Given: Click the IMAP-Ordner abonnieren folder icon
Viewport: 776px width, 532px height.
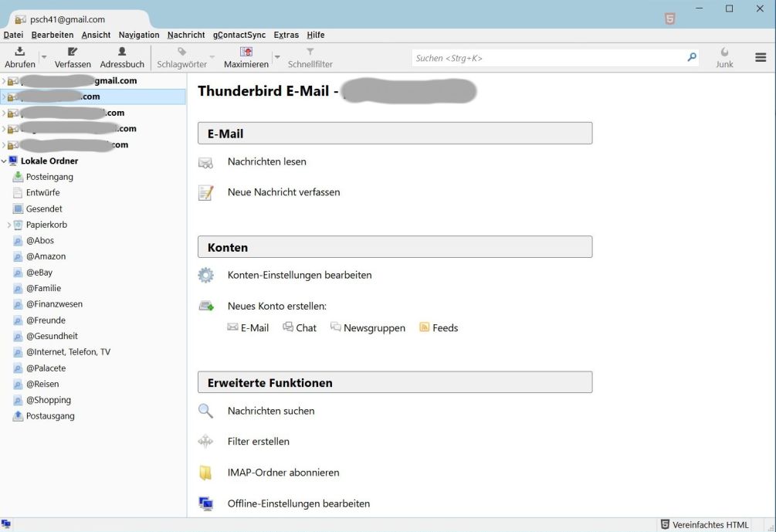Looking at the screenshot, I should (x=205, y=473).
